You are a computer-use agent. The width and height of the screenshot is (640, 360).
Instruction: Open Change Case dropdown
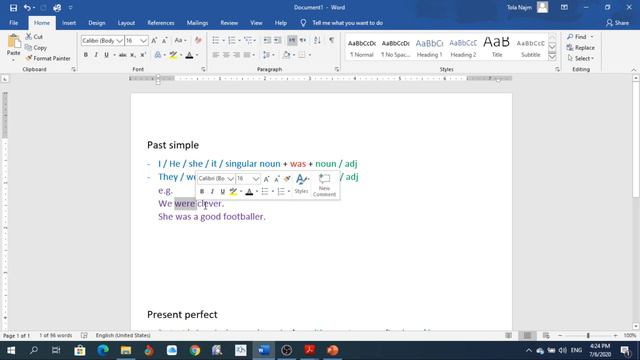point(180,40)
